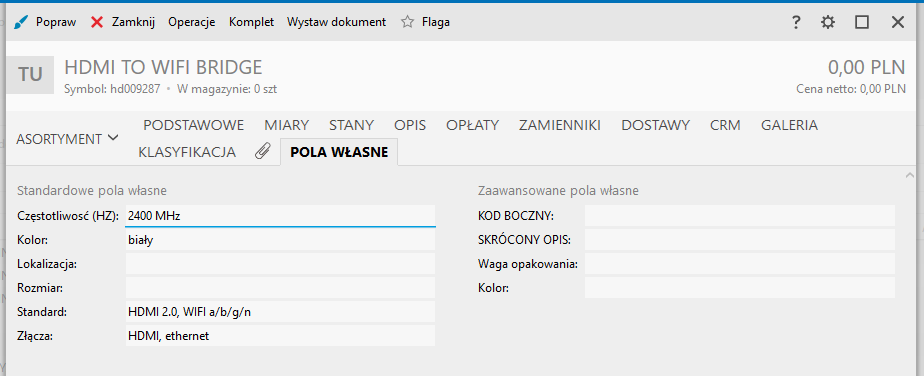Click the Zamknij button label

point(133,22)
